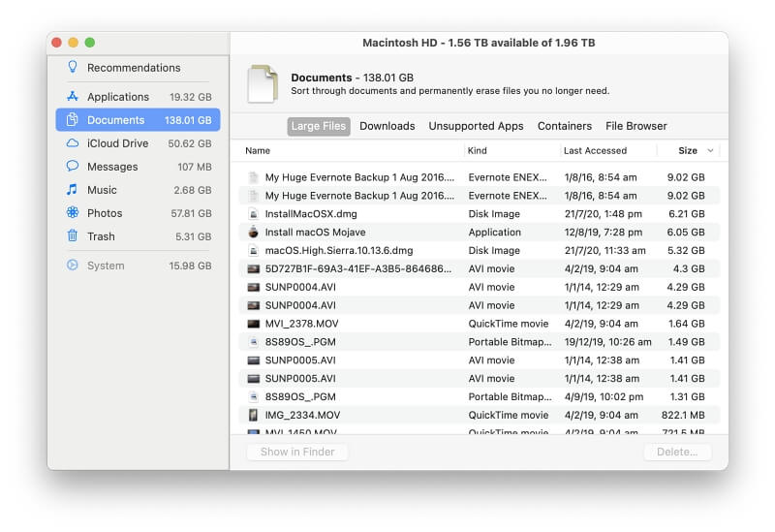Click the Photos flower icon
This screenshot has width=775, height=532.
(x=72, y=212)
